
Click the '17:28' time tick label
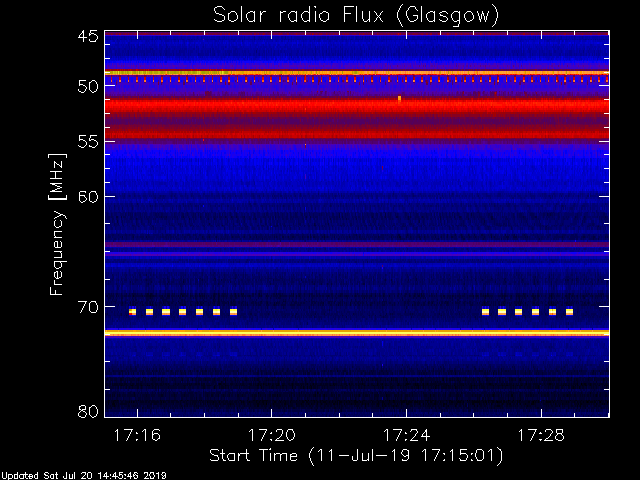[541, 436]
